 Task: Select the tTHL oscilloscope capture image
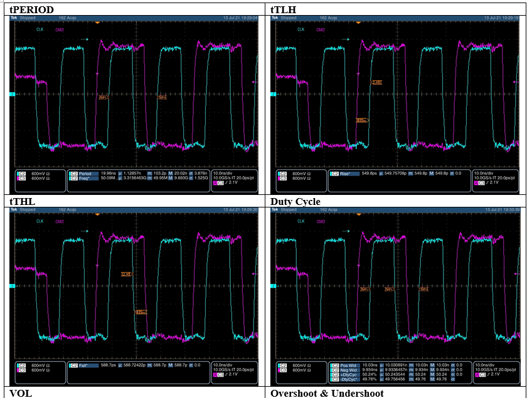[134, 296]
